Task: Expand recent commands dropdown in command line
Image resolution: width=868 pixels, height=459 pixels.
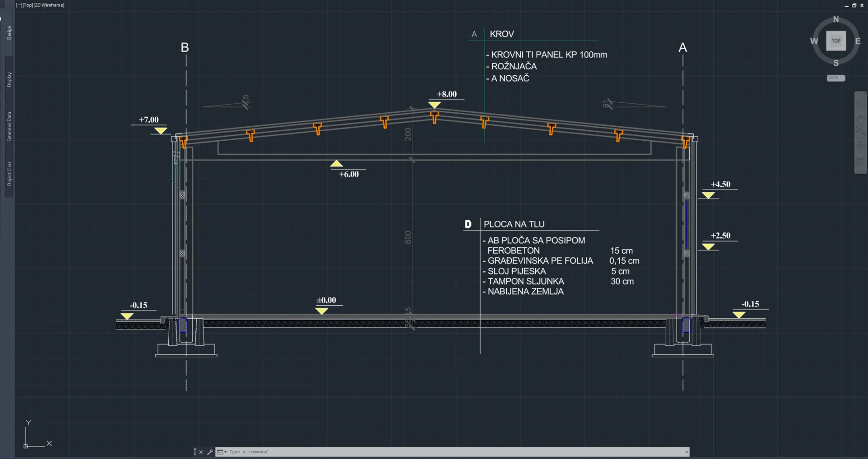Action: (x=222, y=452)
